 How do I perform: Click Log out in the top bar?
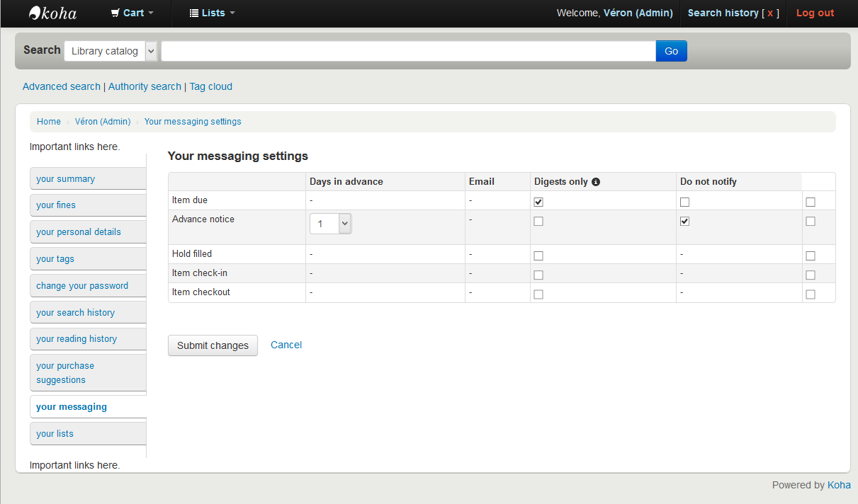pyautogui.click(x=815, y=13)
